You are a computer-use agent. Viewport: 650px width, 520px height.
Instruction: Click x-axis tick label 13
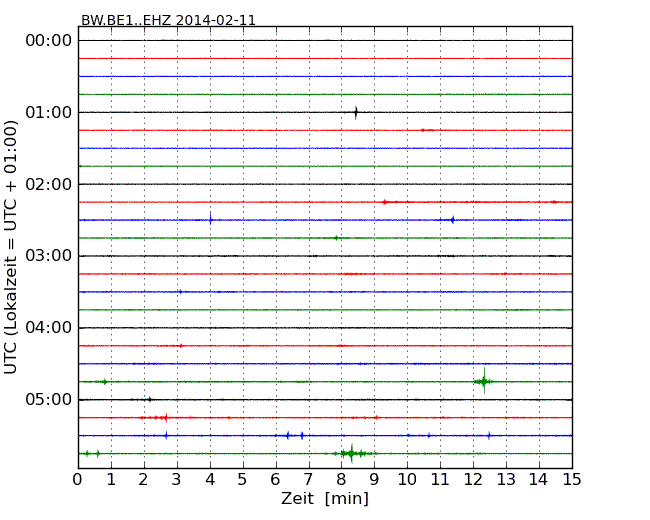pos(506,480)
